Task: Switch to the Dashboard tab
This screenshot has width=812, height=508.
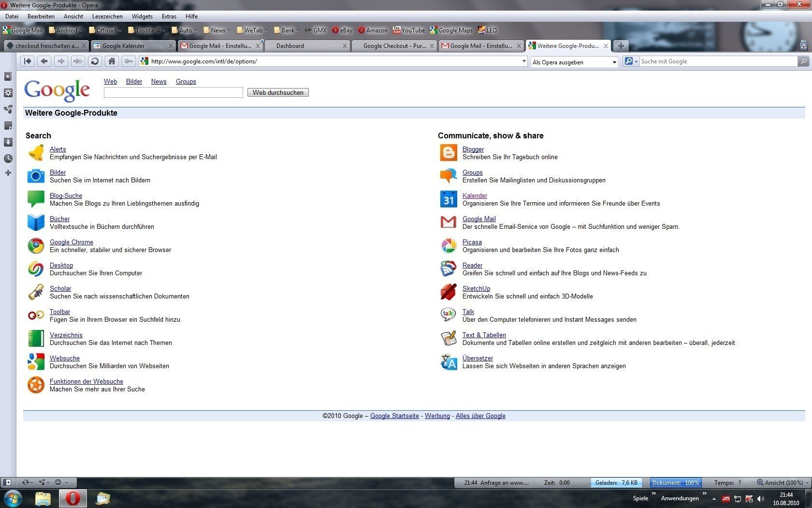Action: [x=306, y=46]
